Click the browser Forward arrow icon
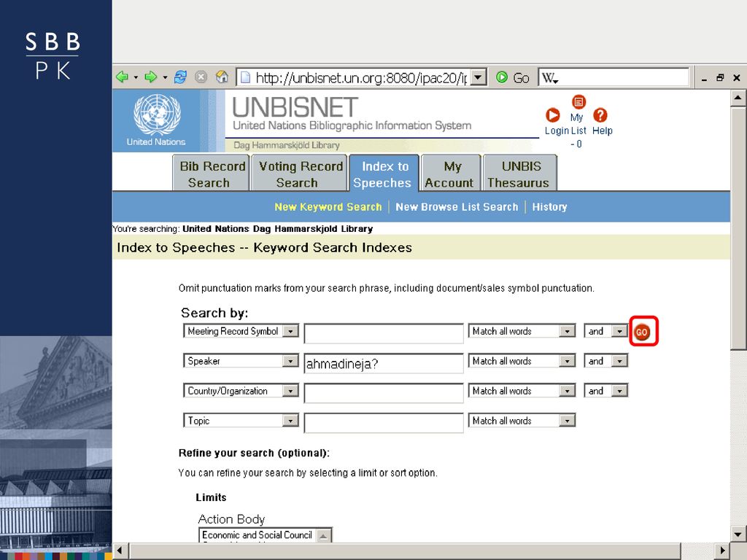 click(150, 77)
